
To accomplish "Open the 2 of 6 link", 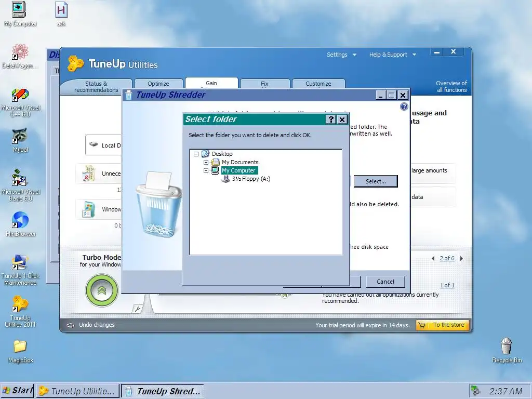I will coord(447,259).
